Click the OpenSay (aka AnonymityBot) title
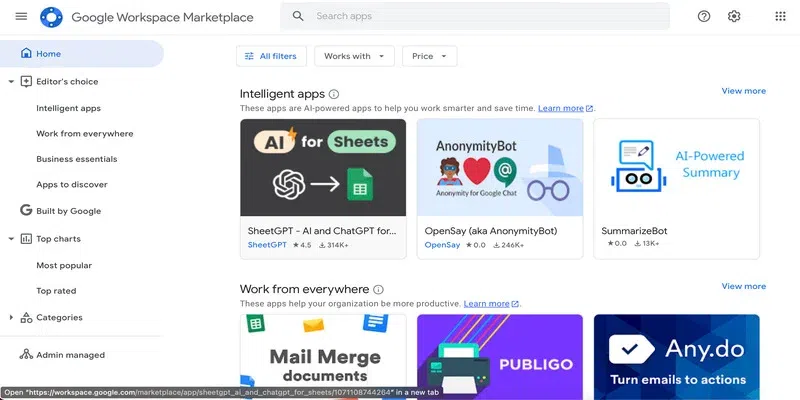Image resolution: width=800 pixels, height=400 pixels. (x=491, y=231)
